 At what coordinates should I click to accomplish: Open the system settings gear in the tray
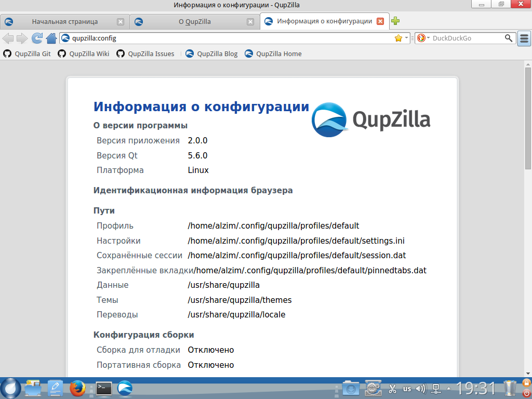(x=373, y=388)
